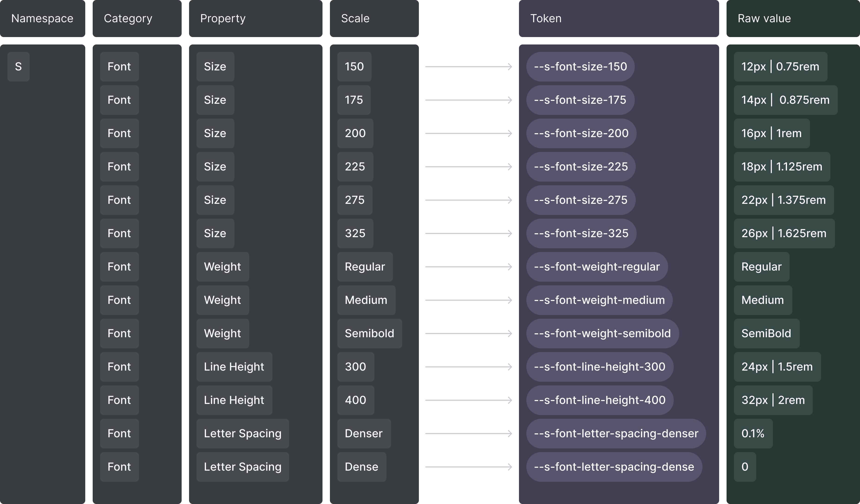Select the Dense scale chip

pyautogui.click(x=362, y=467)
